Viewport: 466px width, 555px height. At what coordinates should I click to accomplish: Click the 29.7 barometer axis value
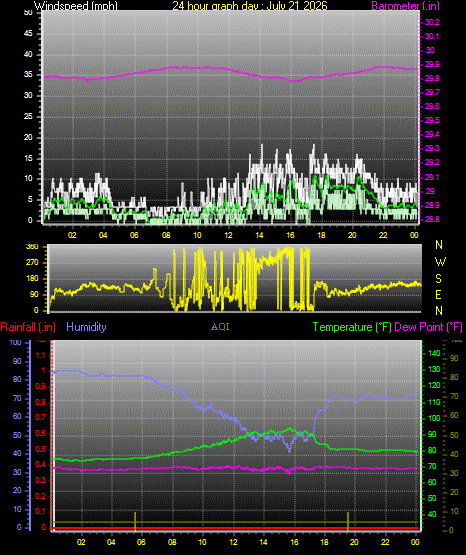(x=432, y=92)
